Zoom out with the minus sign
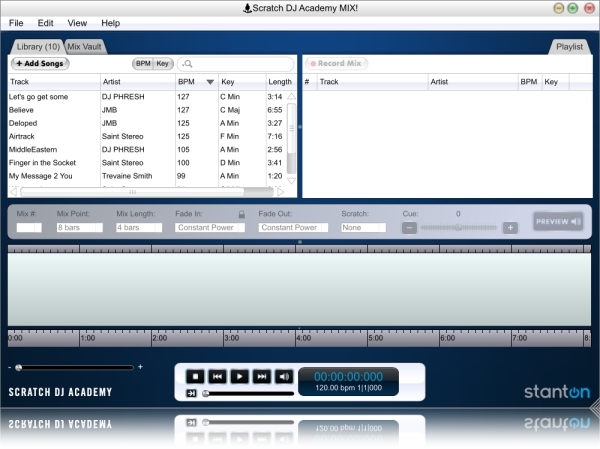The width and height of the screenshot is (600, 449). pos(10,367)
